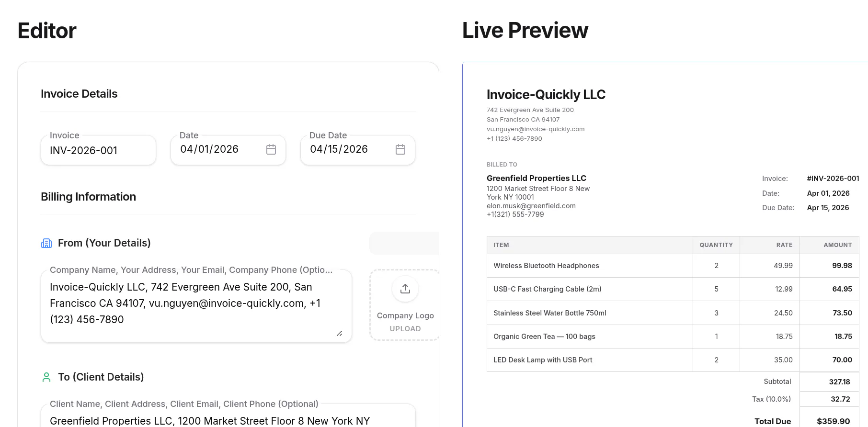Click the BILLED TO label

(x=502, y=165)
